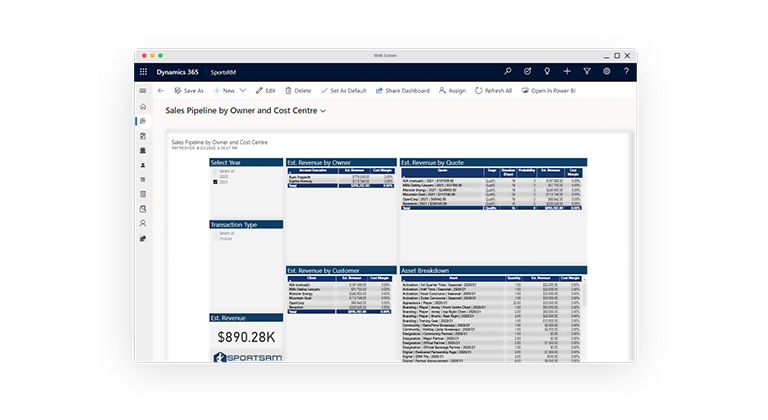Open the app launcher waffle icon

point(143,72)
